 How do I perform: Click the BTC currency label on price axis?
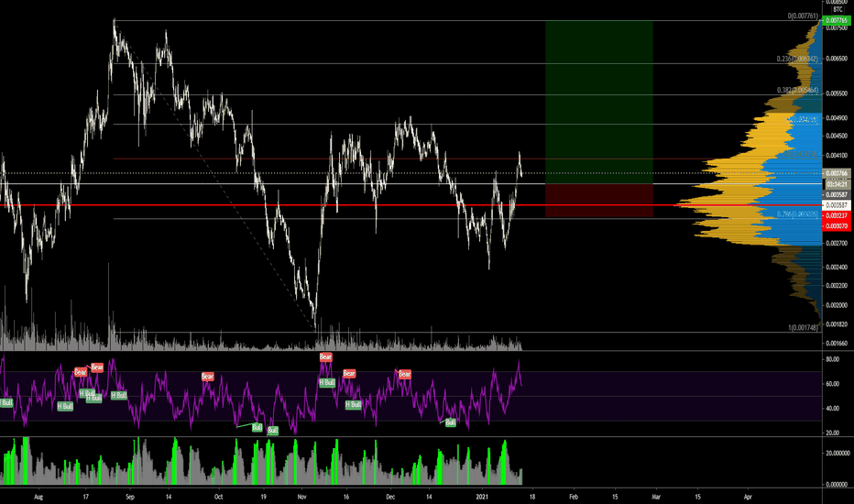[838, 9]
